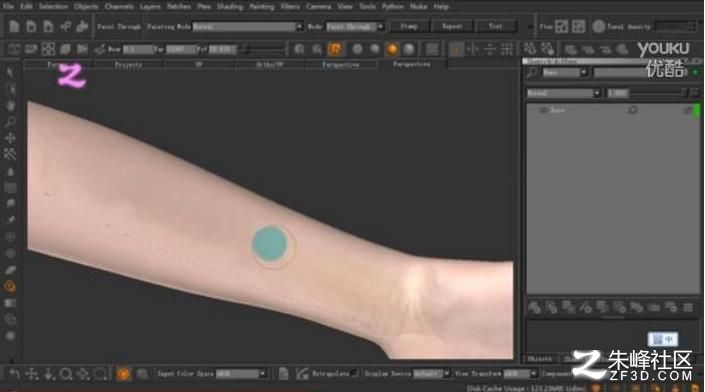705x392 pixels.
Task: Open the Layers menu
Action: pos(150,6)
